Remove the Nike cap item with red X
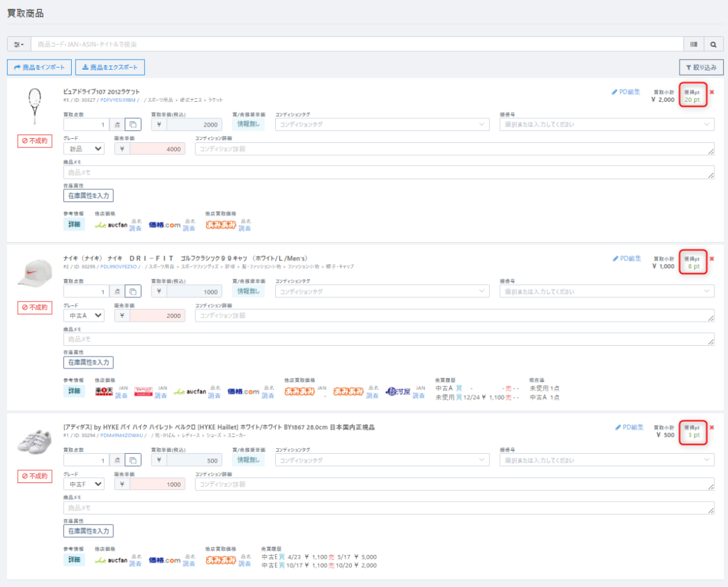The width and height of the screenshot is (728, 587). (x=712, y=259)
